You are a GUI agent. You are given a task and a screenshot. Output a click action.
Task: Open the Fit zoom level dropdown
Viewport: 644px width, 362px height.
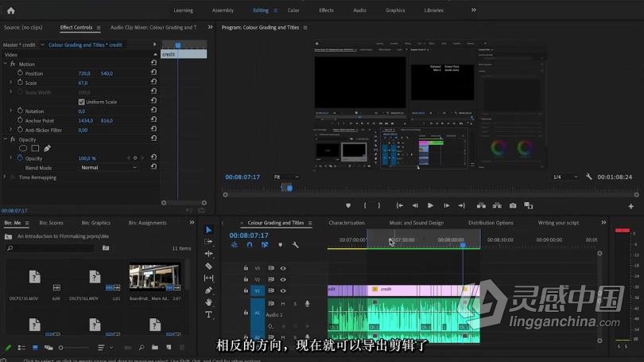(286, 177)
